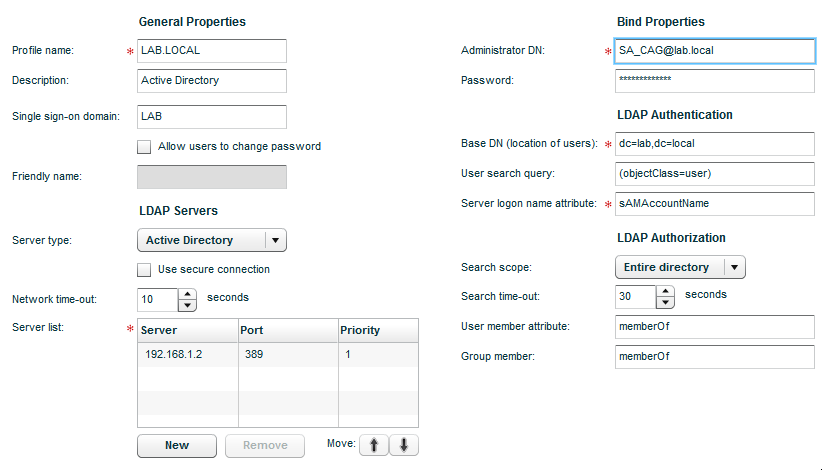The width and height of the screenshot is (822, 470).
Task: Edit the Base DN field
Action: click(x=715, y=144)
